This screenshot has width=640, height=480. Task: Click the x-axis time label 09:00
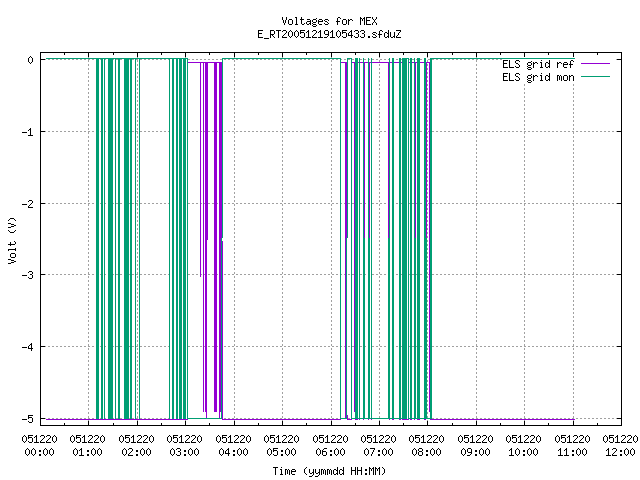(x=475, y=452)
